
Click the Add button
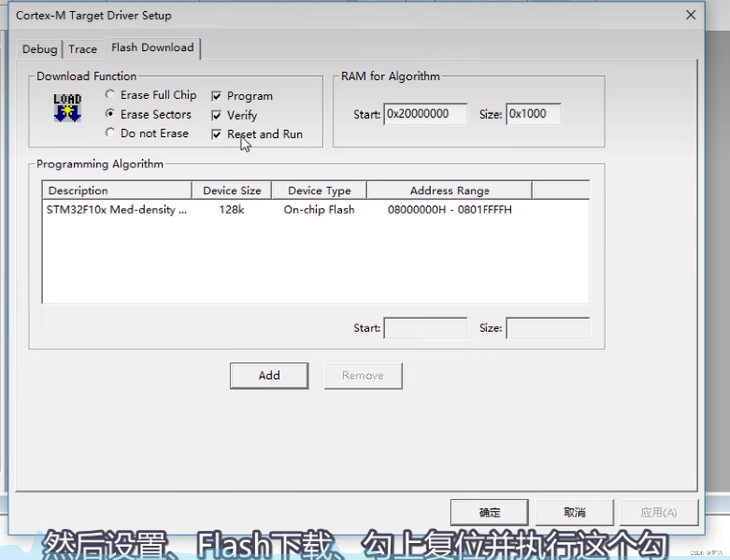[269, 376]
